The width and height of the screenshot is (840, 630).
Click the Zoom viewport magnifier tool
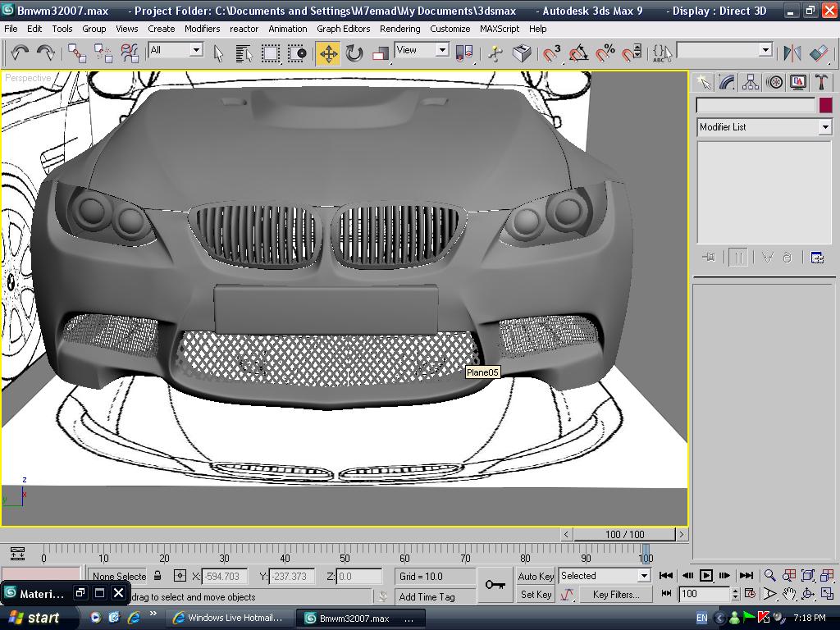point(769,575)
